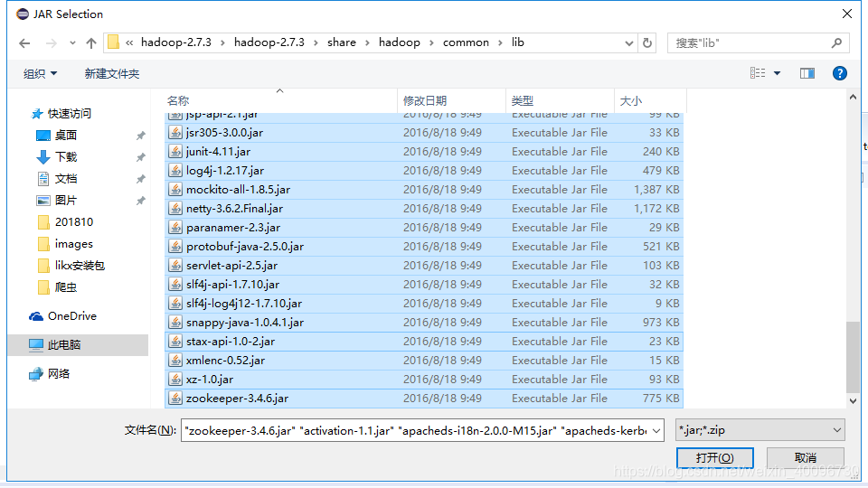868x488 pixels.
Task: Select stax-api-1.0-2.jar file
Action: pyautogui.click(x=424, y=342)
